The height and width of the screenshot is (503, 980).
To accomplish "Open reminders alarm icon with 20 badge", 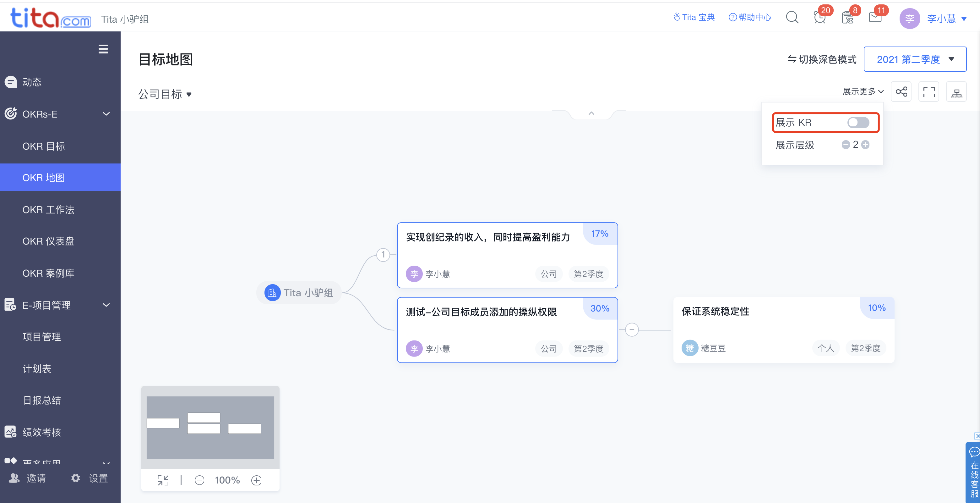I will pos(819,18).
